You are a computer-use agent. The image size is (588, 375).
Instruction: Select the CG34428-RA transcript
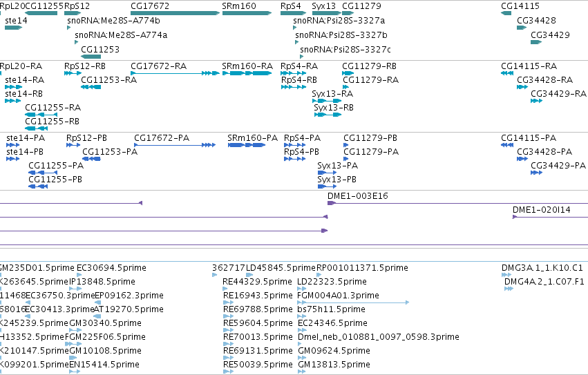(522, 87)
